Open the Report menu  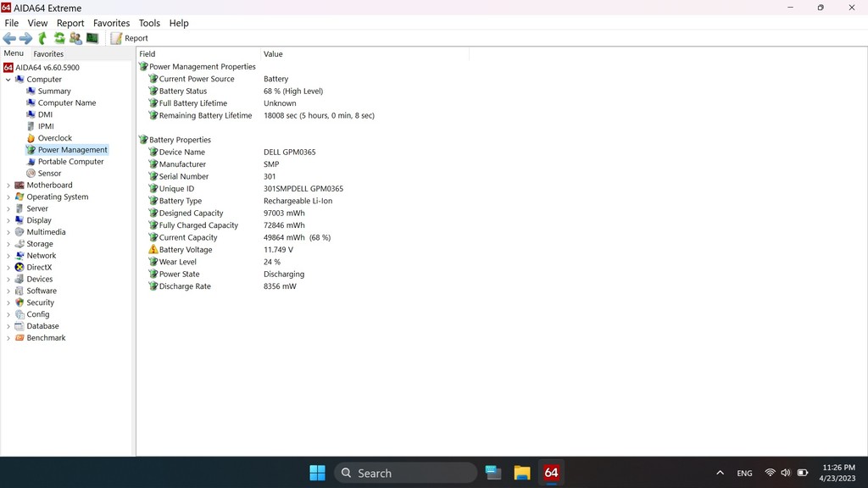click(70, 23)
